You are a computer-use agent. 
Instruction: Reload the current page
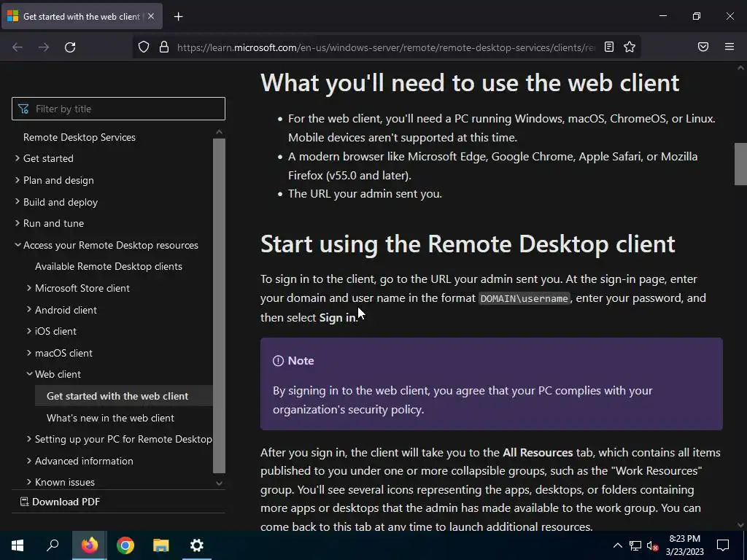point(70,47)
